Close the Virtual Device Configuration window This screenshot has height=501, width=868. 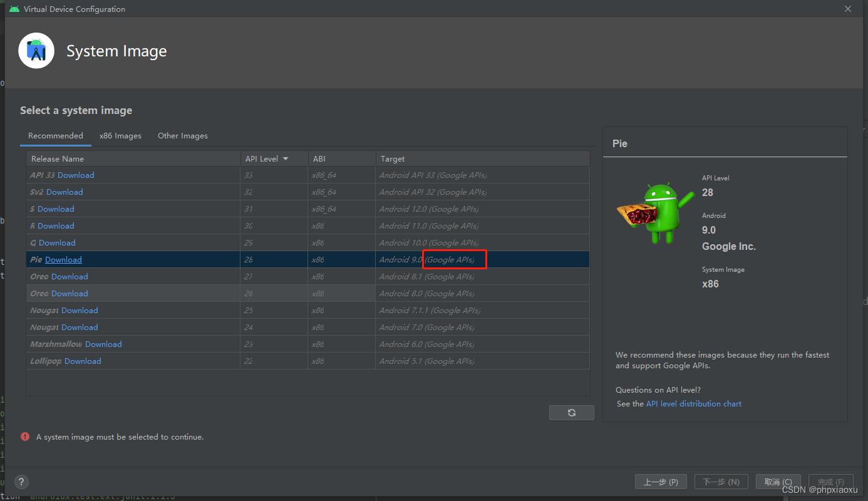tap(848, 9)
